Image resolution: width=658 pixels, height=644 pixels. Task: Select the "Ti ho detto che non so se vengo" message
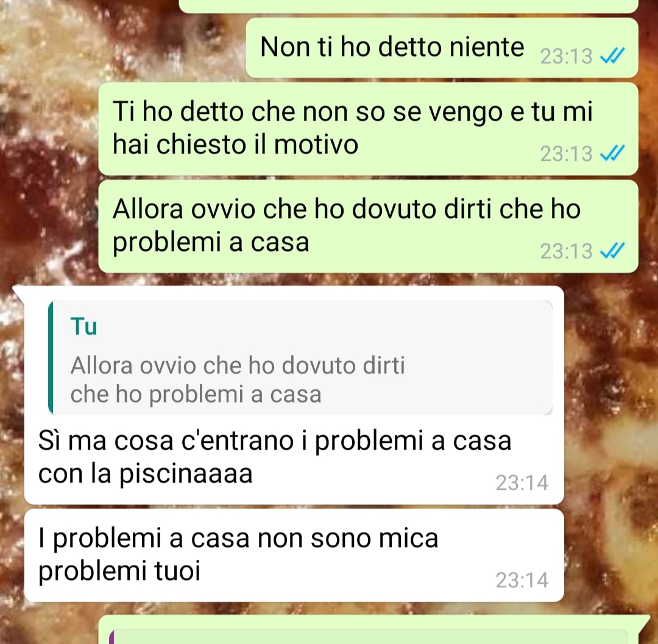[x=368, y=129]
